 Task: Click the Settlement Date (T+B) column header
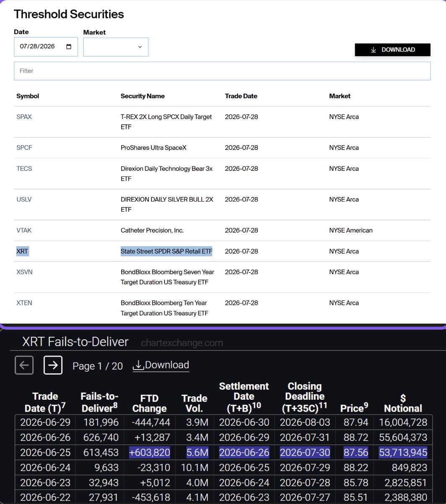pyautogui.click(x=244, y=397)
